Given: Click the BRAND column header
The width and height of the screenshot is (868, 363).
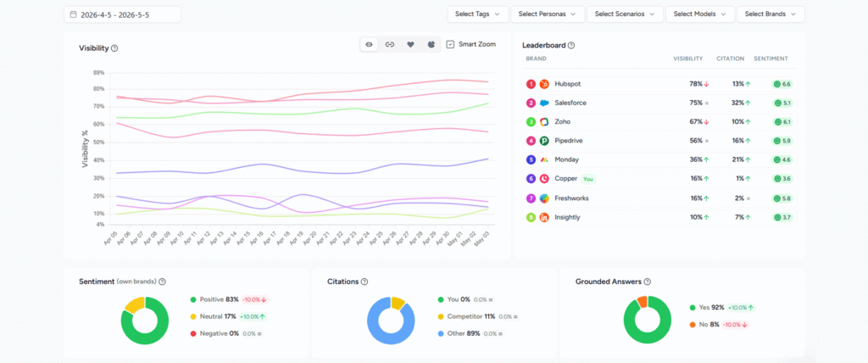Looking at the screenshot, I should pos(536,59).
